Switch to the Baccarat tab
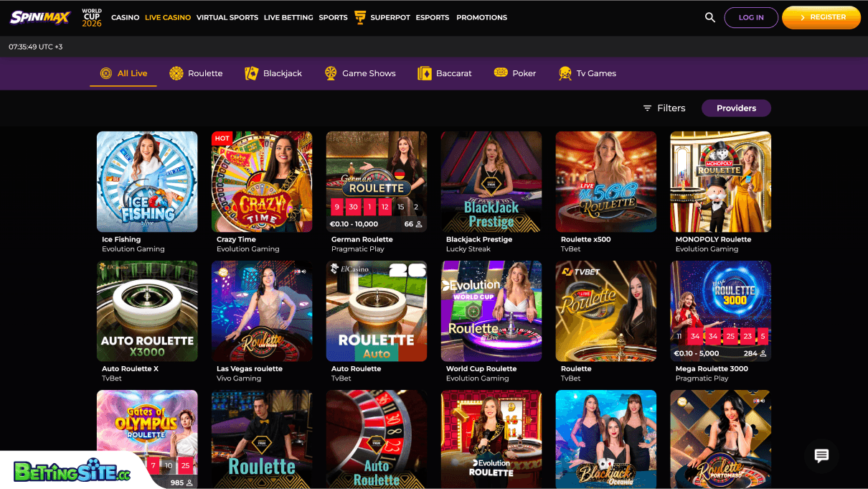This screenshot has width=868, height=489. click(x=445, y=73)
